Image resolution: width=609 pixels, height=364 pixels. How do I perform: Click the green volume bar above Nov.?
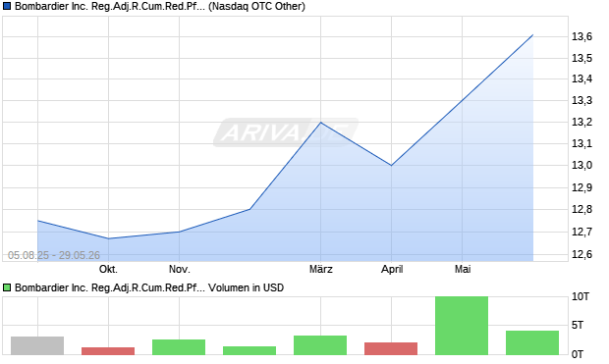tap(179, 347)
